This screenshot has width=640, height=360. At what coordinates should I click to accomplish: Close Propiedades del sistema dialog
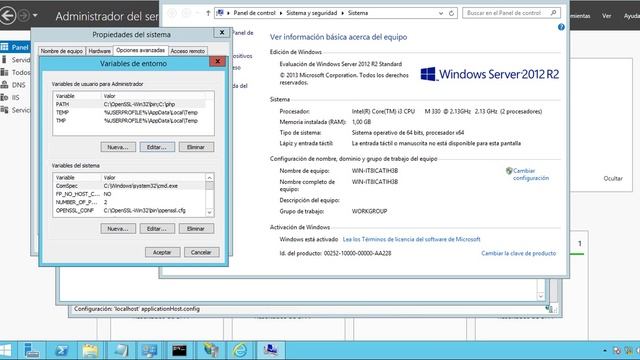222,32
